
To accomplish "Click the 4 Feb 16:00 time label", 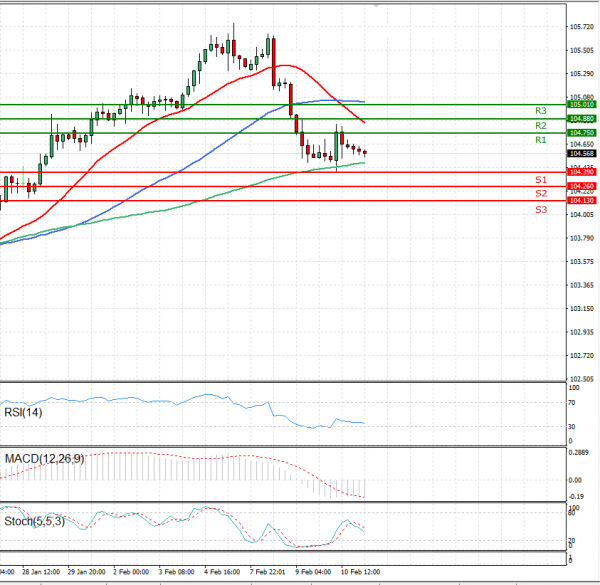I will [222, 572].
